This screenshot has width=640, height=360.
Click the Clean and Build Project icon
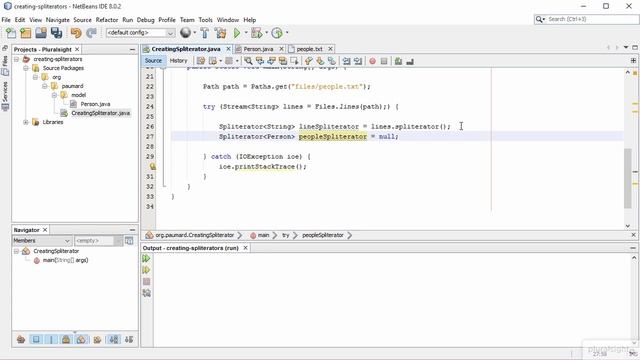(220, 33)
